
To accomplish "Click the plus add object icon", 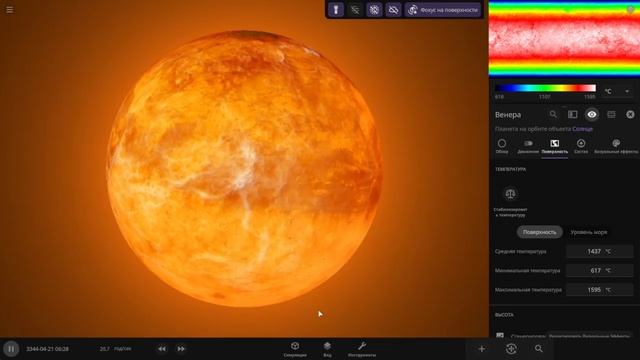I will 482,349.
